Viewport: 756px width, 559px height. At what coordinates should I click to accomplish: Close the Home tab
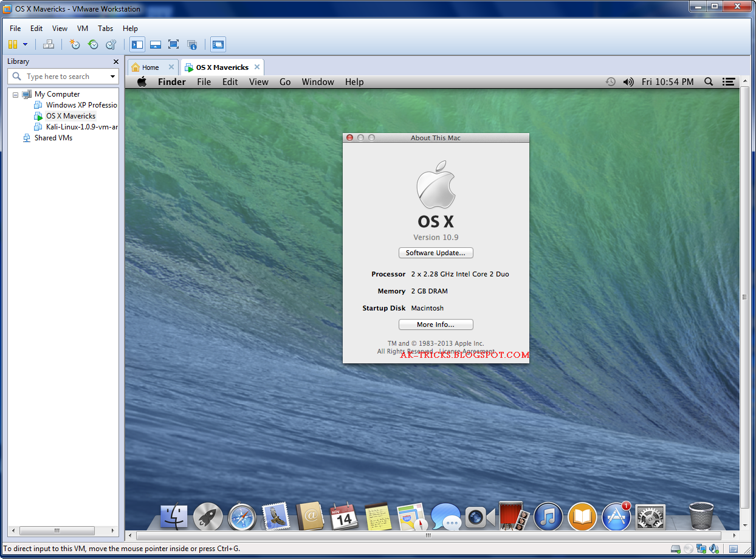point(171,67)
